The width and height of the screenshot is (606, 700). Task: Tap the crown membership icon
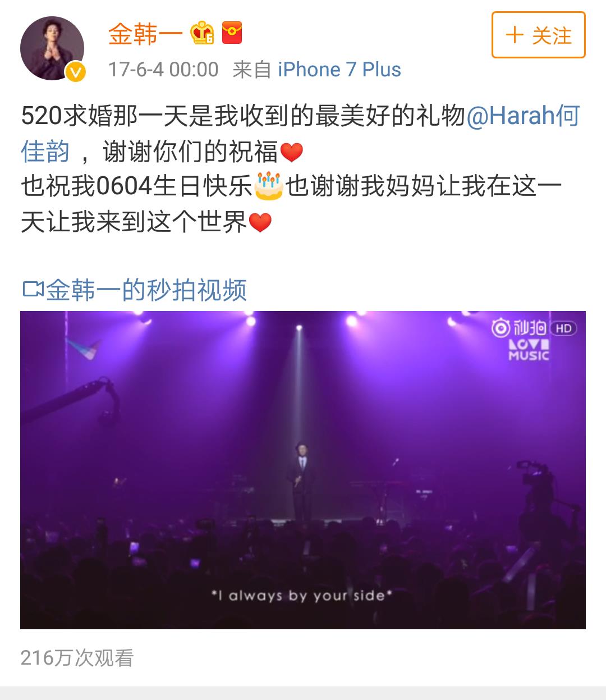tap(202, 33)
